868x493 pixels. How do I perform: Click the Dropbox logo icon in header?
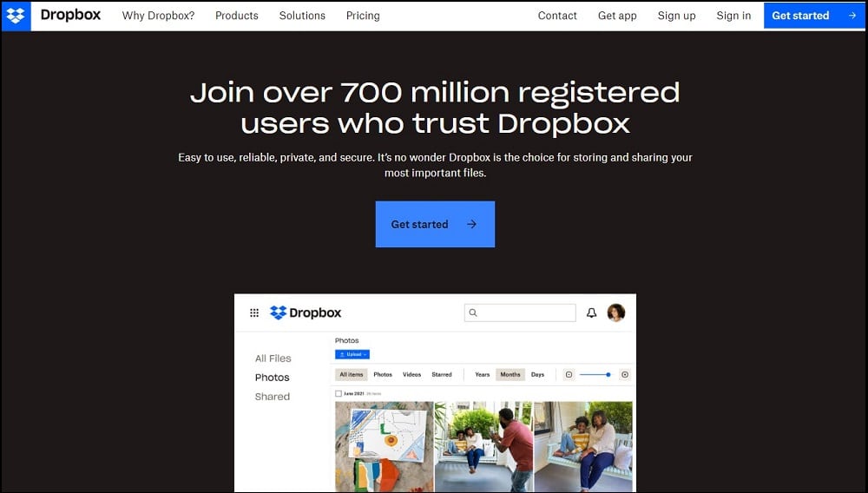click(x=16, y=16)
